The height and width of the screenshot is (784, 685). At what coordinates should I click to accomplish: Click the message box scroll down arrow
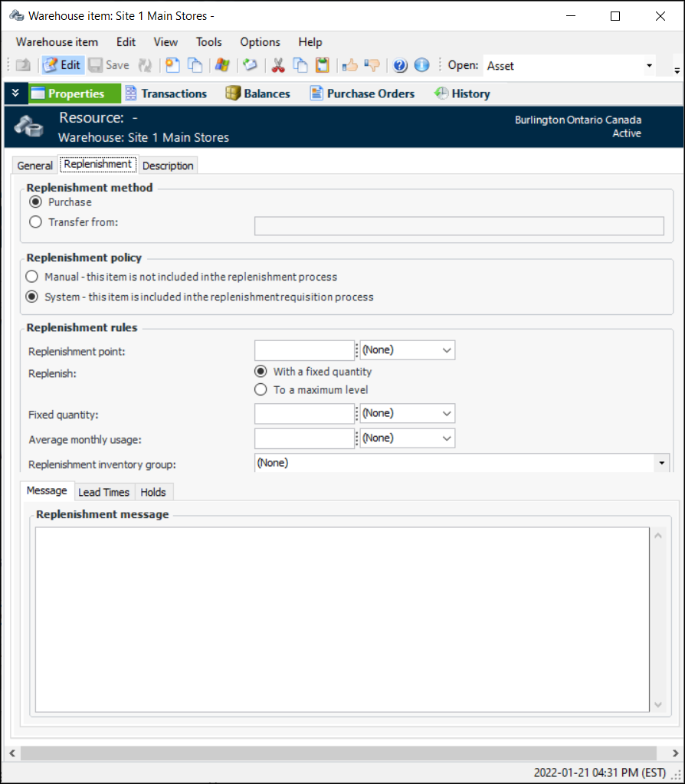658,704
